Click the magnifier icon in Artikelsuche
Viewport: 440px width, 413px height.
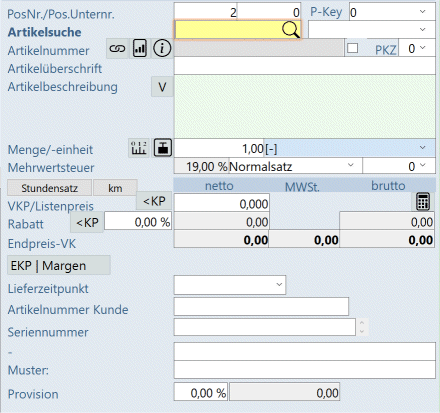point(291,30)
